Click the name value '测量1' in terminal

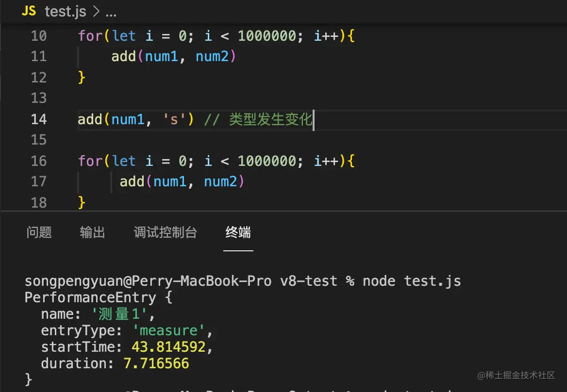[x=119, y=314]
